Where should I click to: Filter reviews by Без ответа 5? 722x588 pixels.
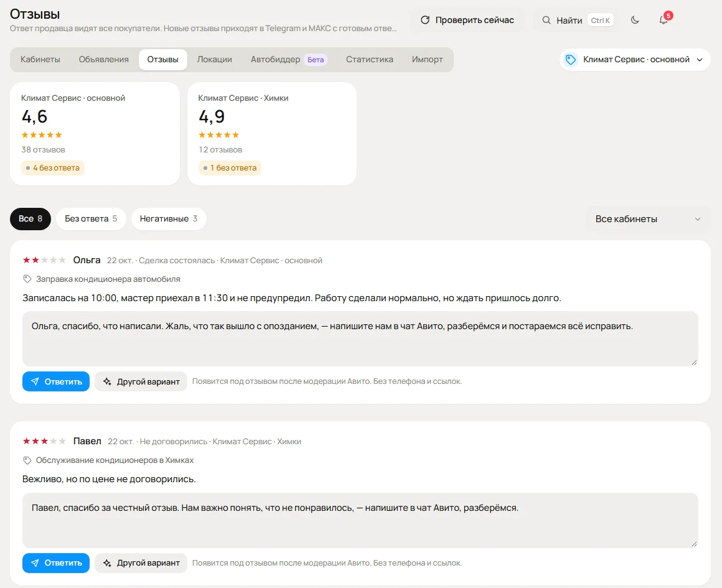click(91, 219)
